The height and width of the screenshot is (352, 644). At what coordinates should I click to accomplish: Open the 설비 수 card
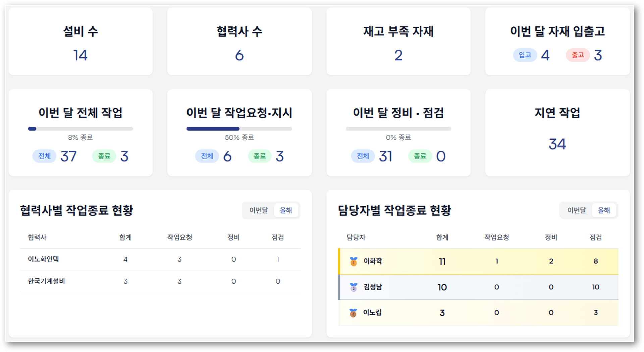(x=80, y=42)
